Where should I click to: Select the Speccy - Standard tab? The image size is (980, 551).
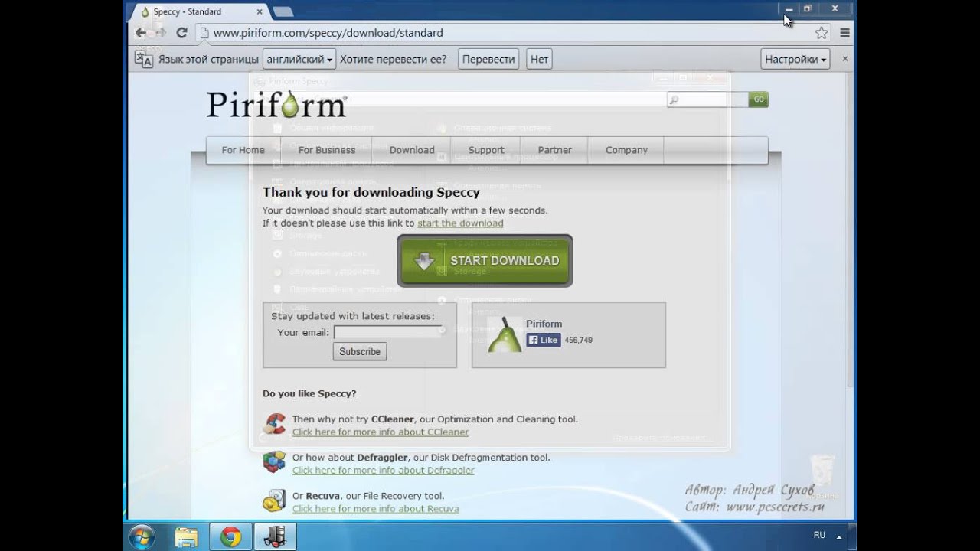coord(201,11)
